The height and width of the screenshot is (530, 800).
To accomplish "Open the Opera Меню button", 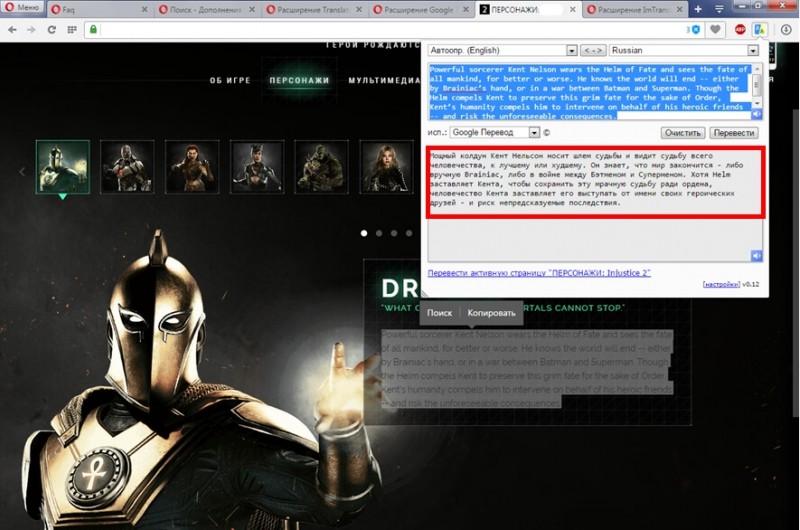I will point(22,8).
